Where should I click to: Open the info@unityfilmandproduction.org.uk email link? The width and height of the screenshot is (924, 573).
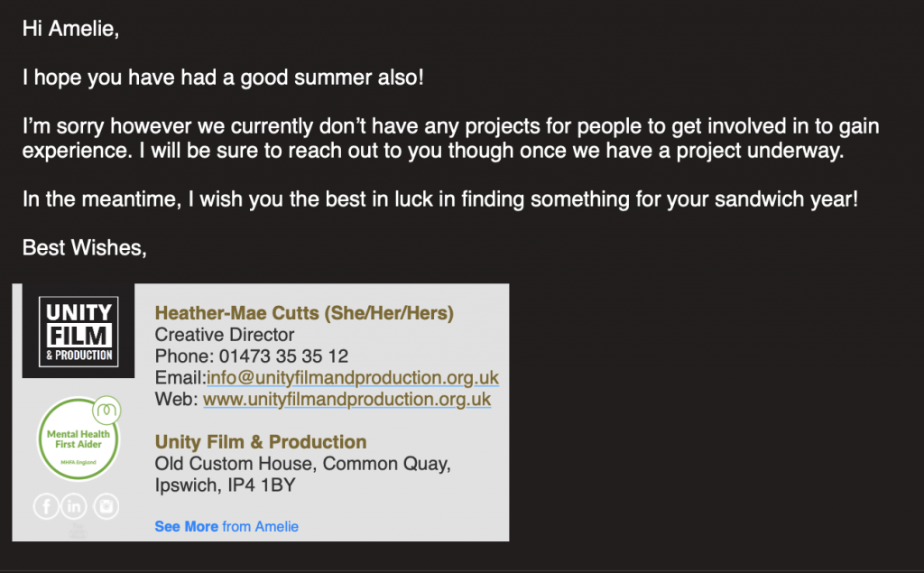click(353, 378)
